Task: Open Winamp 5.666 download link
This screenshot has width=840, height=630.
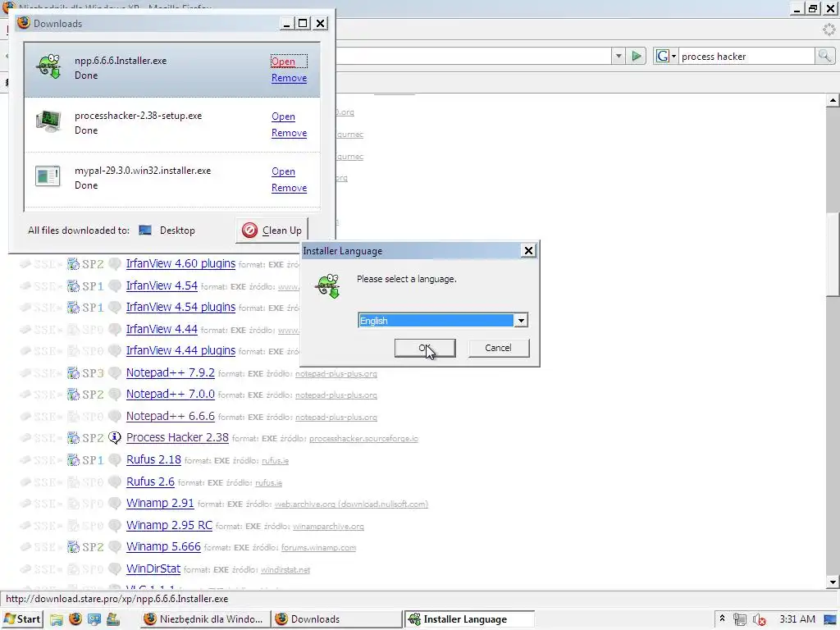Action: (x=163, y=546)
